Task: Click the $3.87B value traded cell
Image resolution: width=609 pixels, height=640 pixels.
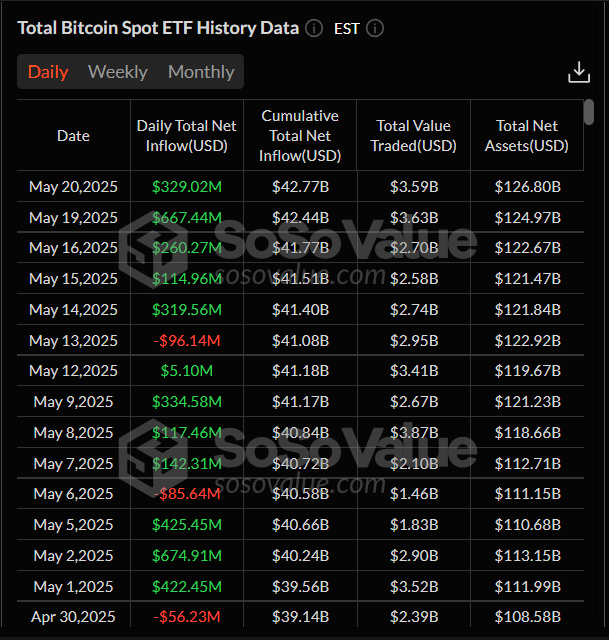Action: [x=413, y=433]
